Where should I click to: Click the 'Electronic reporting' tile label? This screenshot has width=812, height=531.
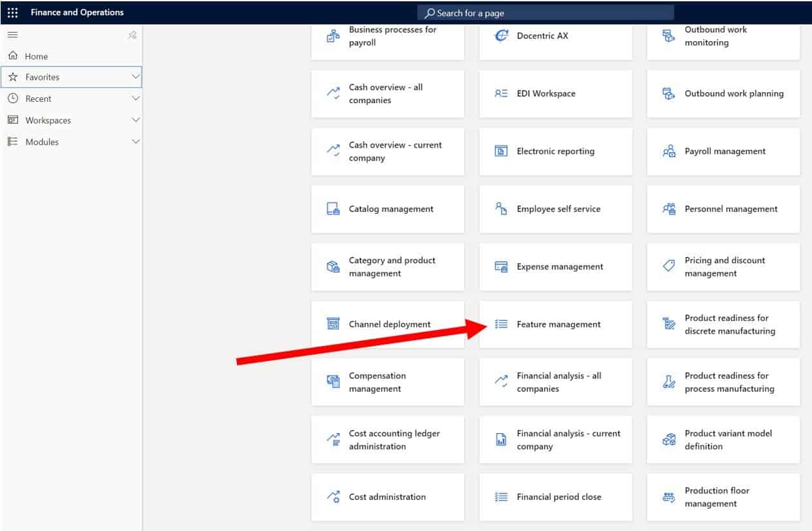pyautogui.click(x=556, y=151)
